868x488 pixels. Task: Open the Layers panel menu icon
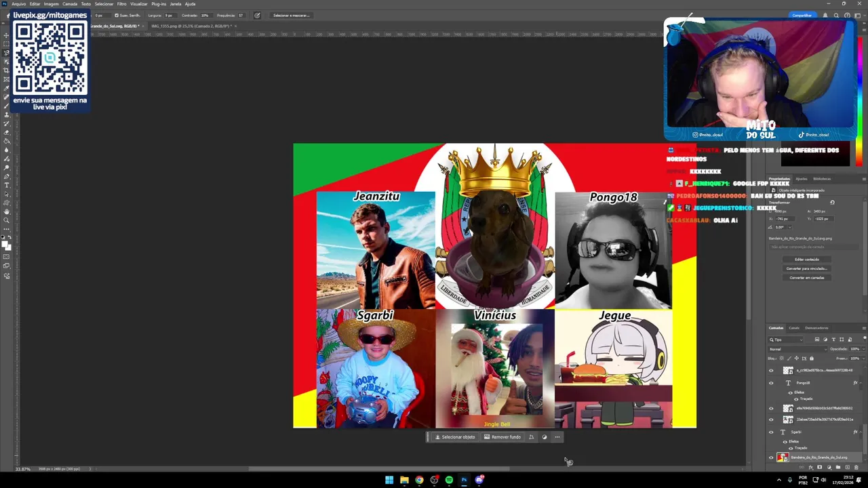click(x=864, y=328)
